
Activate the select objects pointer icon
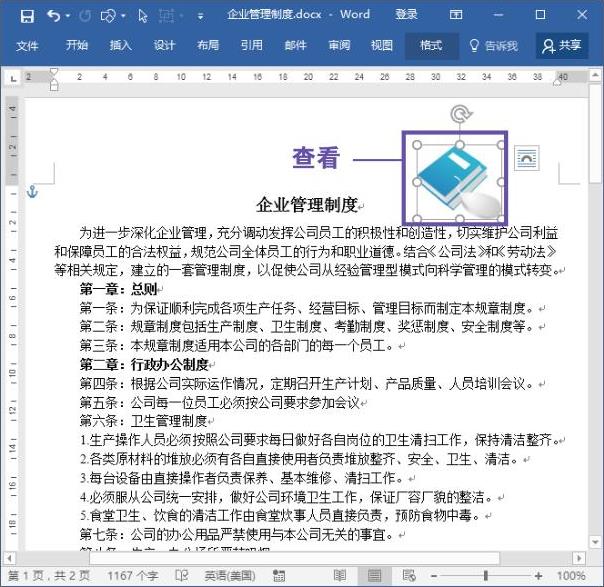point(143,16)
